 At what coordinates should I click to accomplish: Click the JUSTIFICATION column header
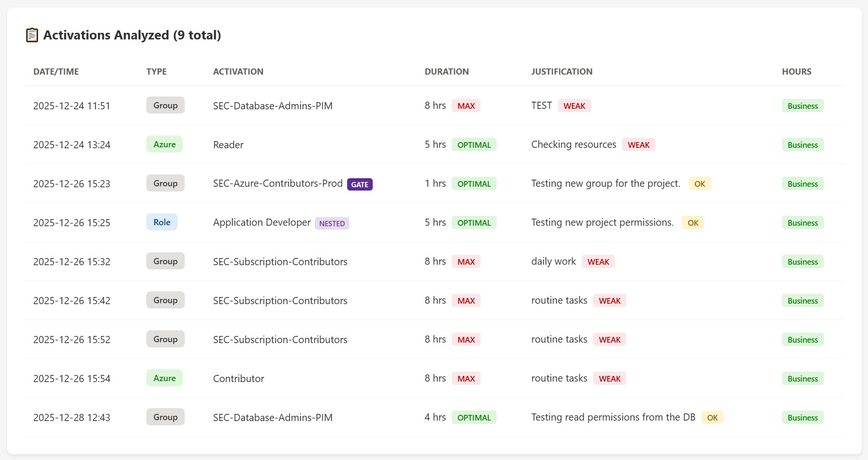pyautogui.click(x=561, y=72)
